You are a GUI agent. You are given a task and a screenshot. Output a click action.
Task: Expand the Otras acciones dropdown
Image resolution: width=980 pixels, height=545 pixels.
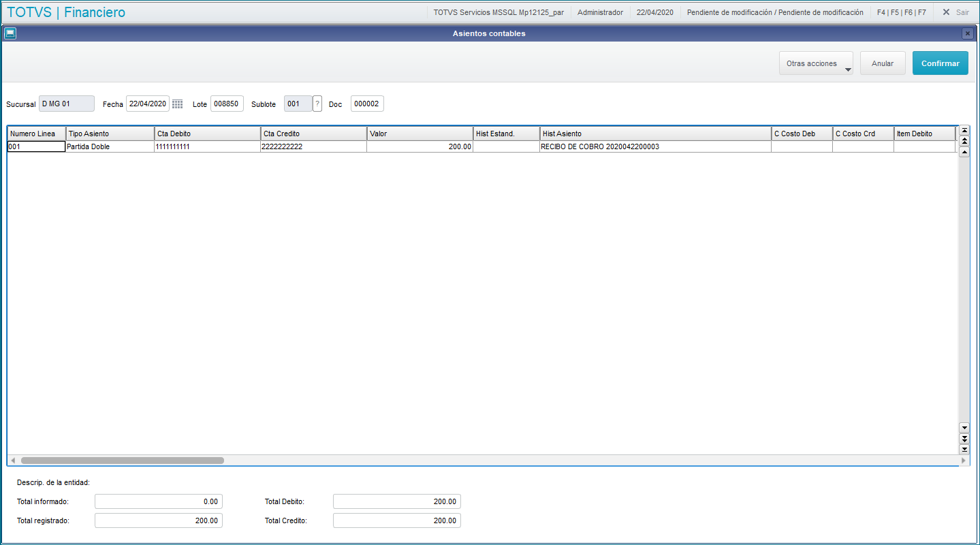tap(816, 63)
